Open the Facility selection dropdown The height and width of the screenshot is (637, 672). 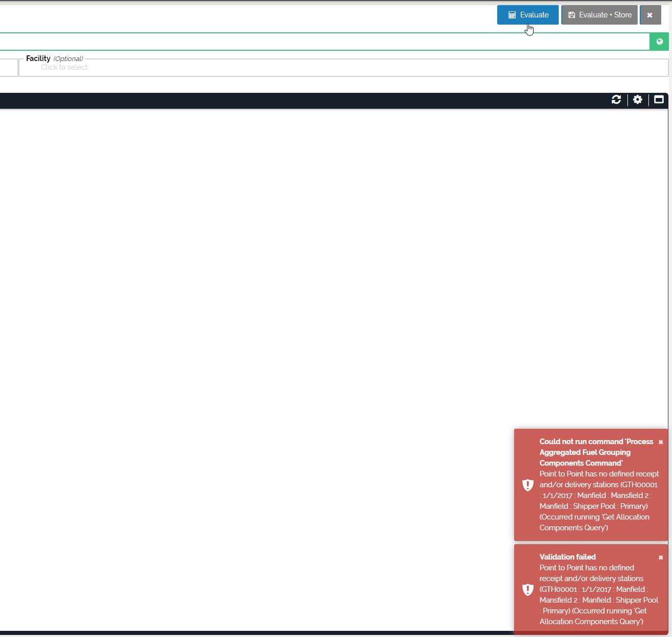coord(343,67)
